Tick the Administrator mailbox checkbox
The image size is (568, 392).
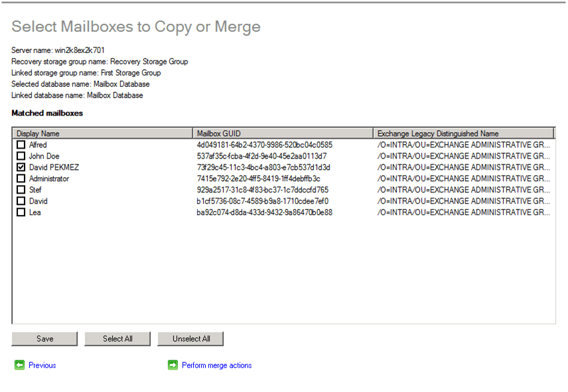tap(21, 179)
